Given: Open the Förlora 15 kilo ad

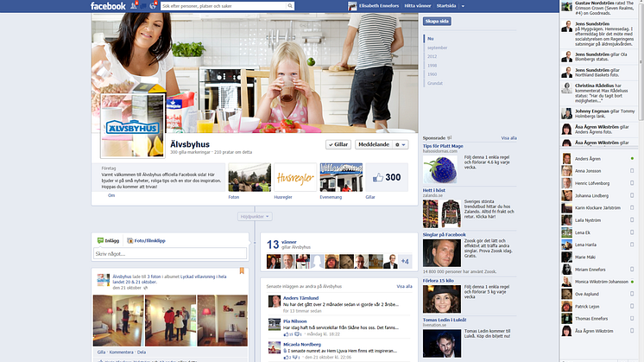Looking at the screenshot, I should [x=439, y=281].
